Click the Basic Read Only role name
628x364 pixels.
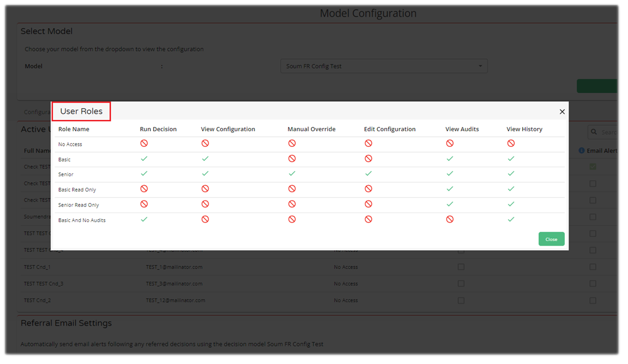coord(77,190)
